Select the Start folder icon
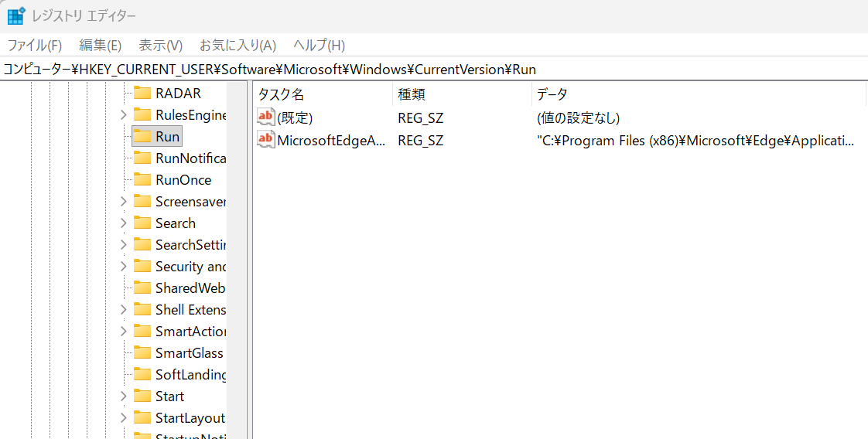 142,396
